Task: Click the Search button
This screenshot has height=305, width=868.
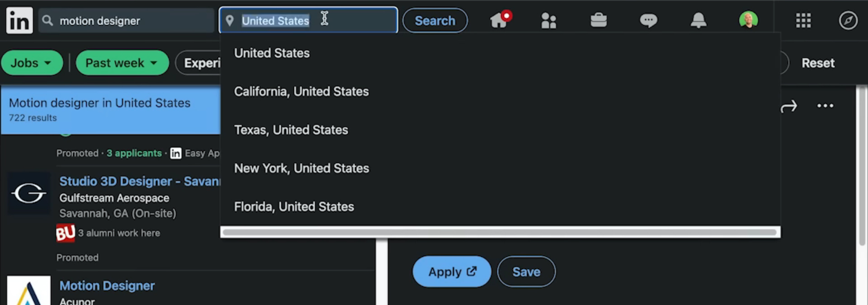Action: (435, 20)
